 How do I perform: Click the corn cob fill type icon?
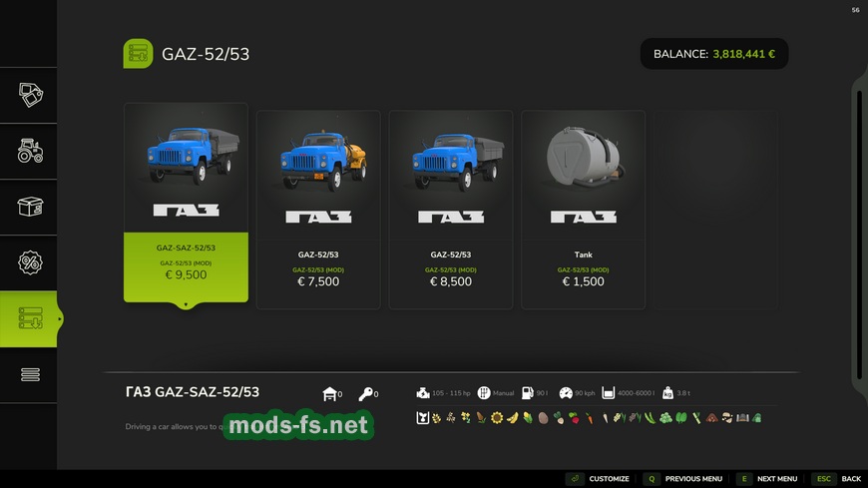coord(528,418)
